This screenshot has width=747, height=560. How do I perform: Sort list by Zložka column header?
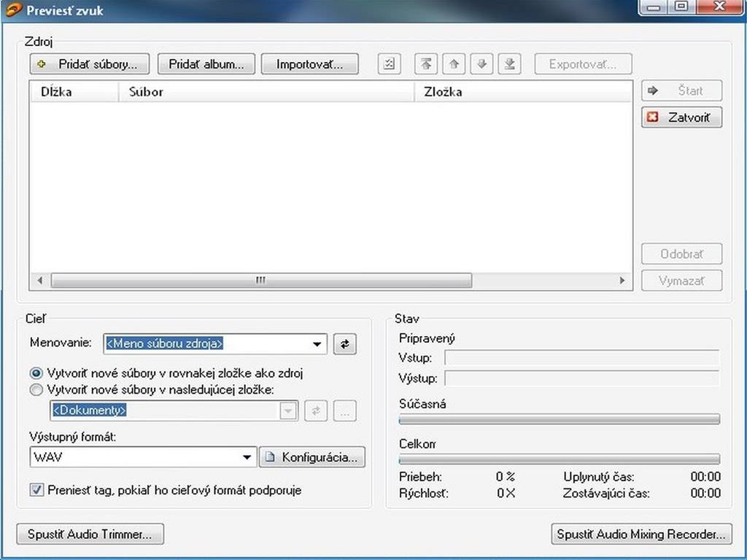(522, 91)
